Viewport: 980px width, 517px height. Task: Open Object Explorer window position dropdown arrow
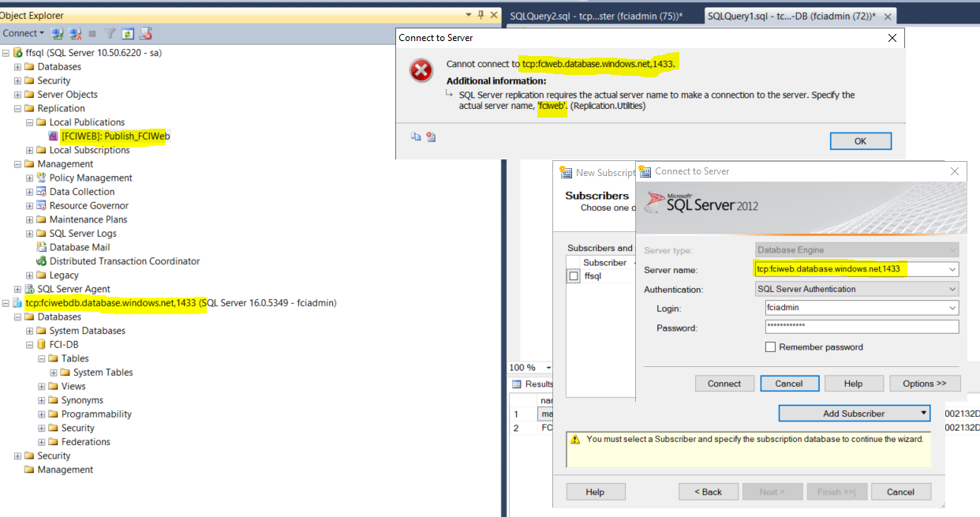[x=468, y=15]
